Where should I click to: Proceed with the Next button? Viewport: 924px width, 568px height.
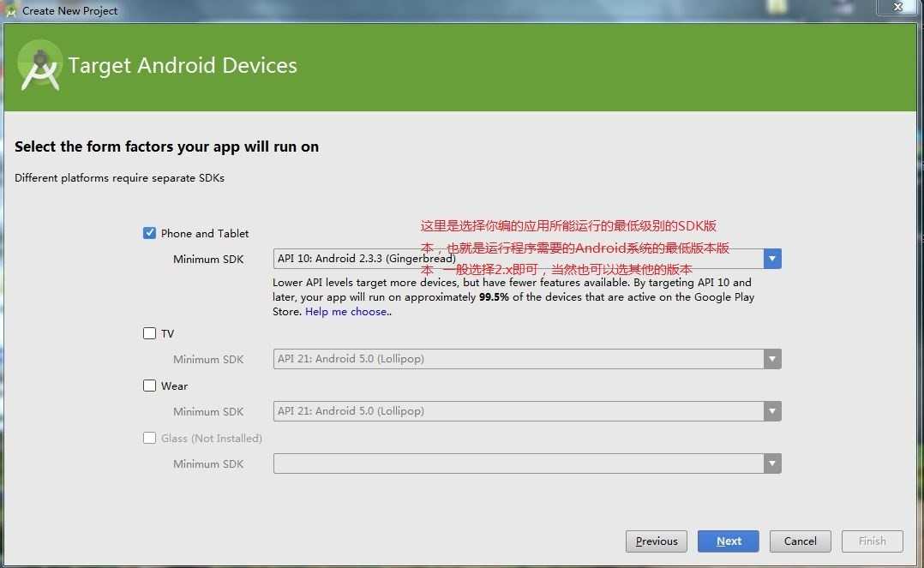point(729,541)
